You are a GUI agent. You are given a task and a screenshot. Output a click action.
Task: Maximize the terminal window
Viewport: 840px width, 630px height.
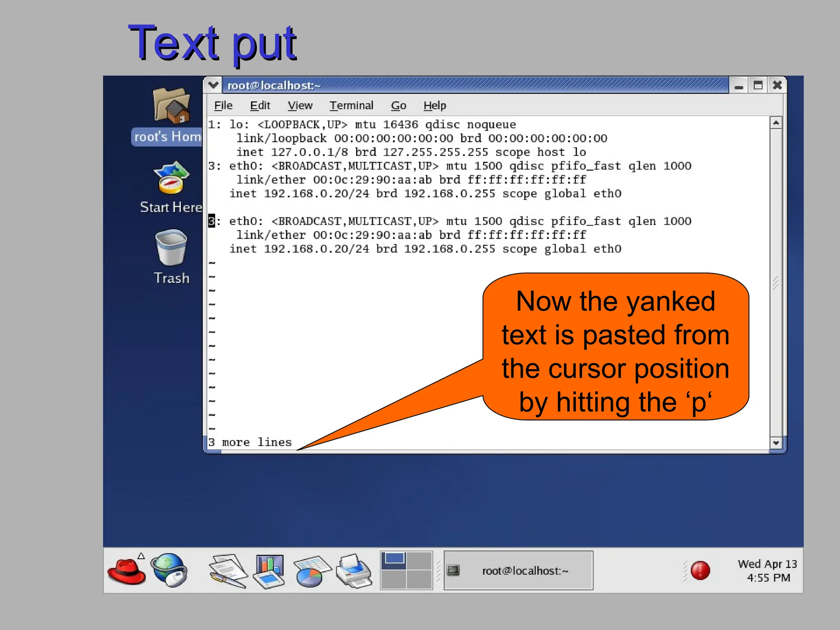tap(758, 85)
